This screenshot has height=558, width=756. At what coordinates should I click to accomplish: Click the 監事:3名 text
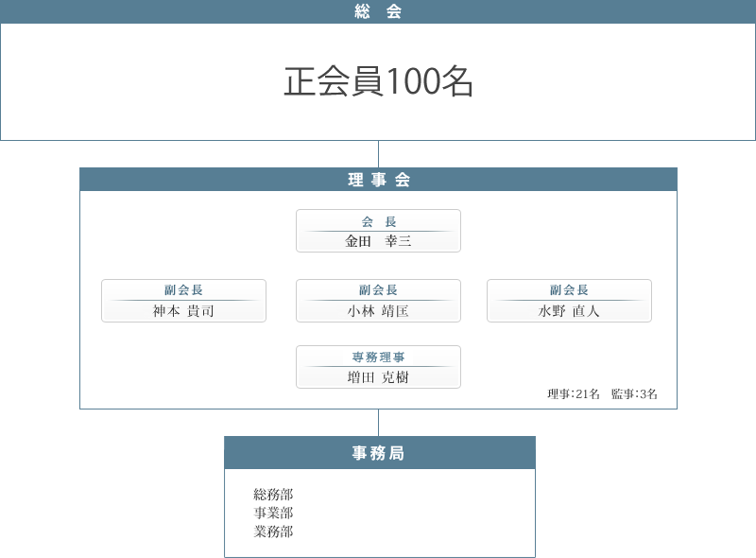point(634,394)
